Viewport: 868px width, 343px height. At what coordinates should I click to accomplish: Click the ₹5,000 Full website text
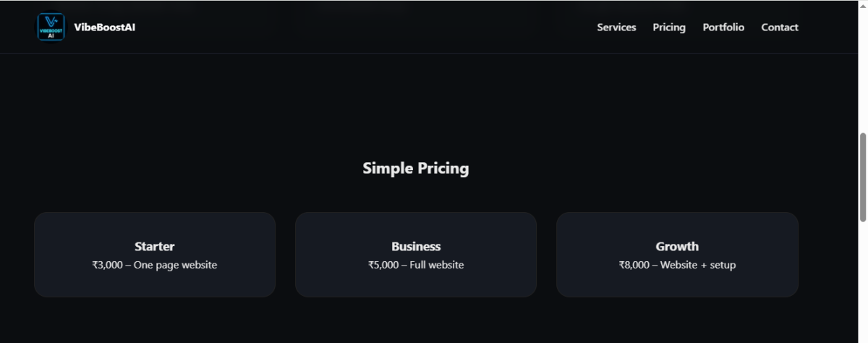[416, 265]
